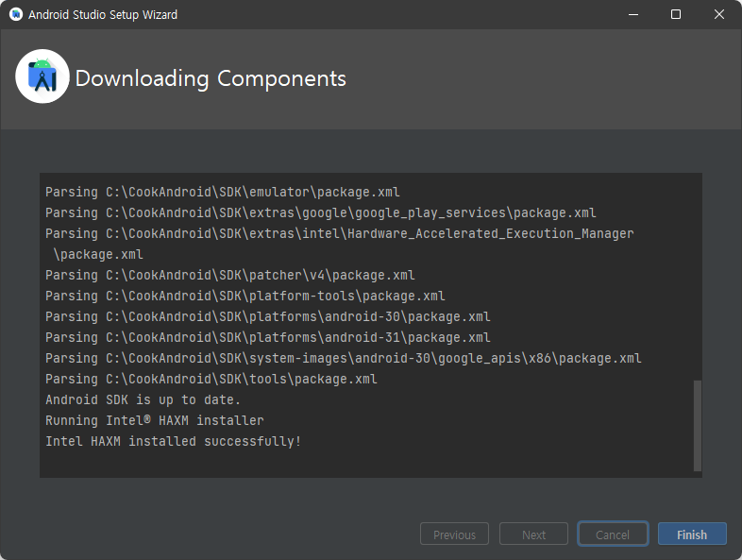Click the platforms\android-31 parsing line
The height and width of the screenshot is (560, 742).
point(268,337)
